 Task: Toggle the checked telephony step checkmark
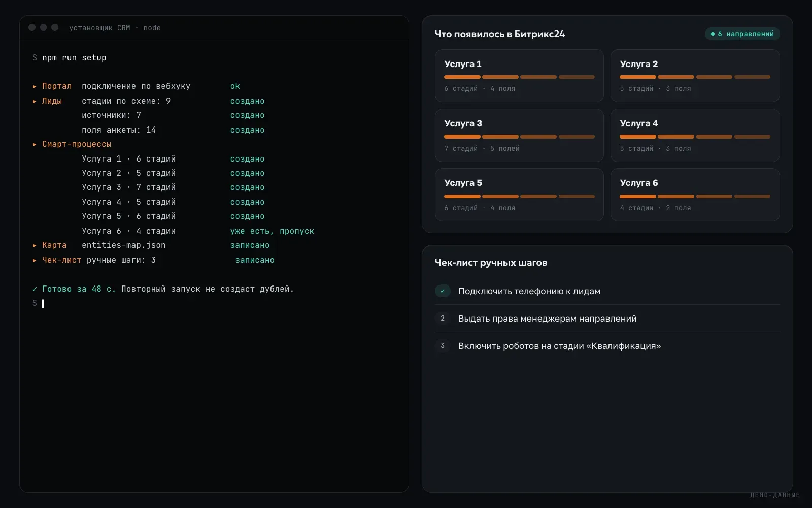coord(443,291)
